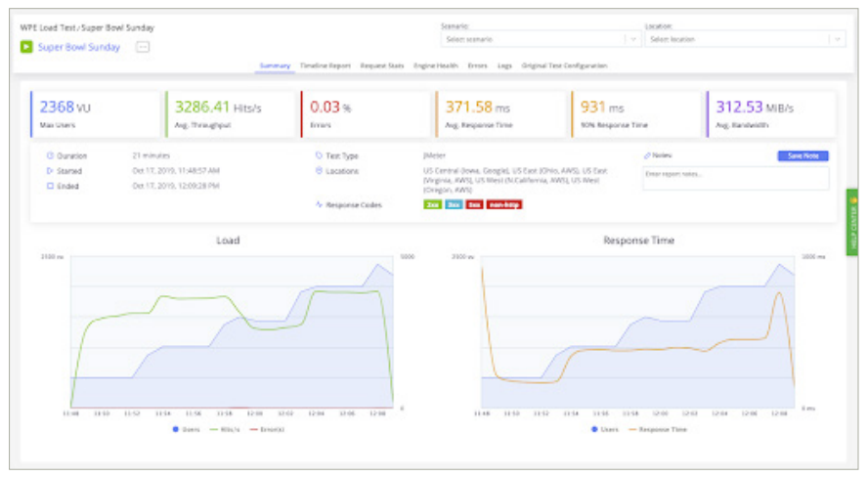Click the Test Type icon

click(319, 155)
